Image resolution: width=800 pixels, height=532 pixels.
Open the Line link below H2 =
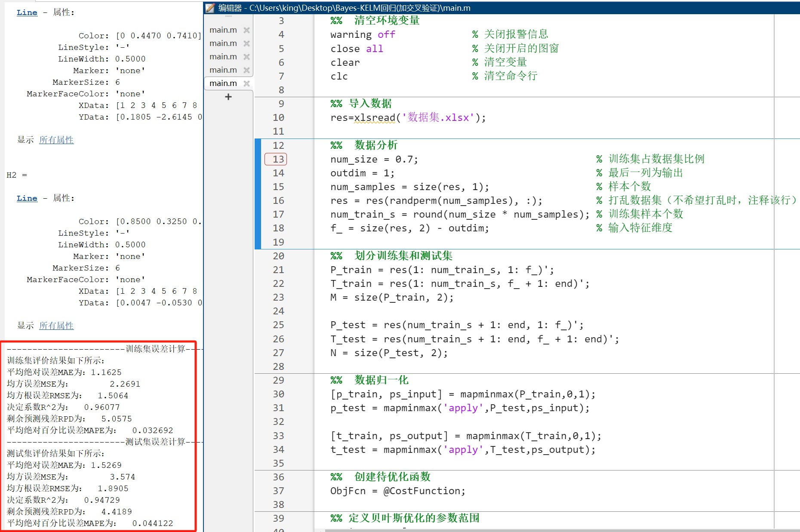[27, 198]
